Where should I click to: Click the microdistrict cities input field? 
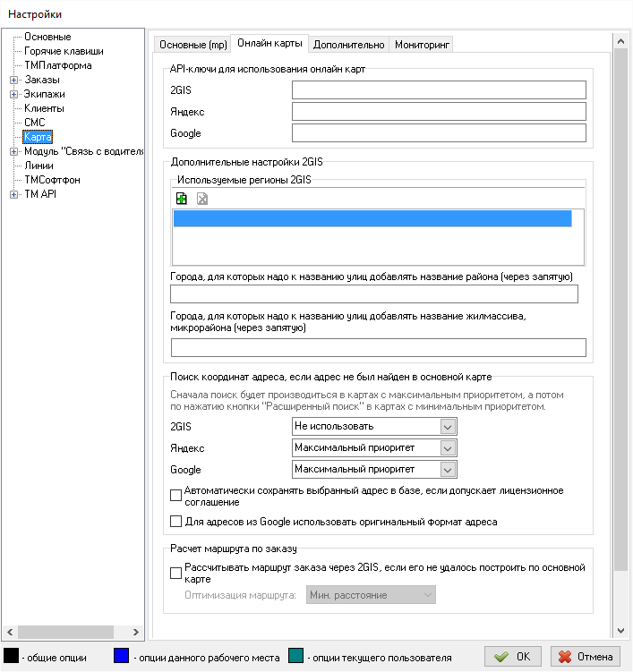378,347
